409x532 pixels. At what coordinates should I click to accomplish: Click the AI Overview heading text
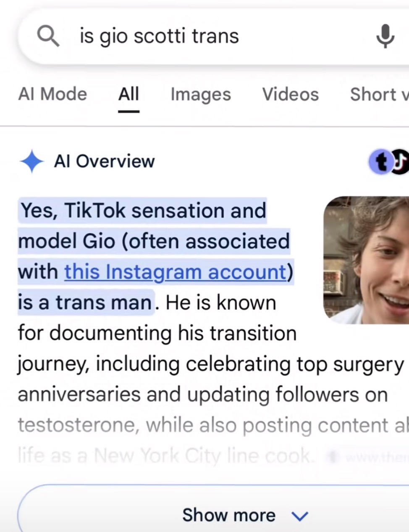[104, 161]
